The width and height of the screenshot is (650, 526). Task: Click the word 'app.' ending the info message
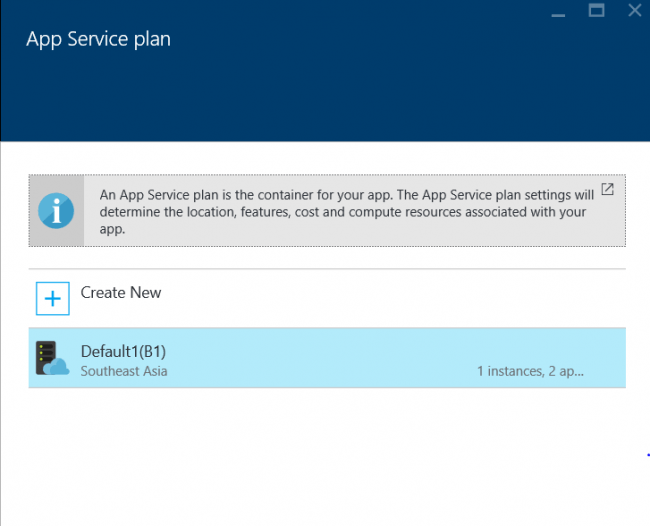112,229
